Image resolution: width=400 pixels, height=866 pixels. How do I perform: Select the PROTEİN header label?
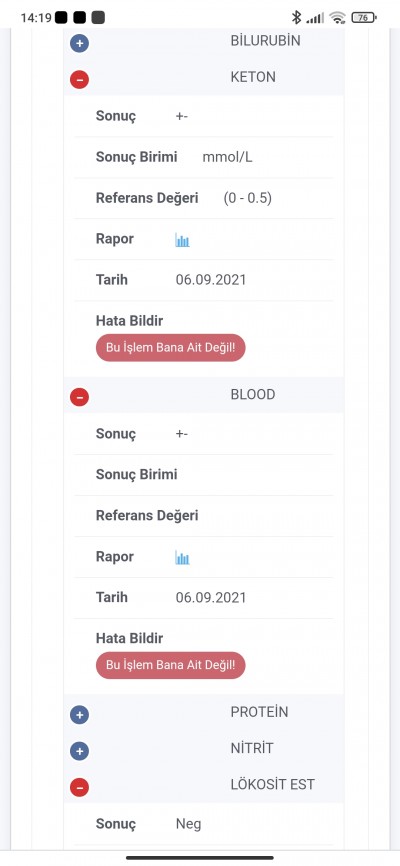coord(260,712)
